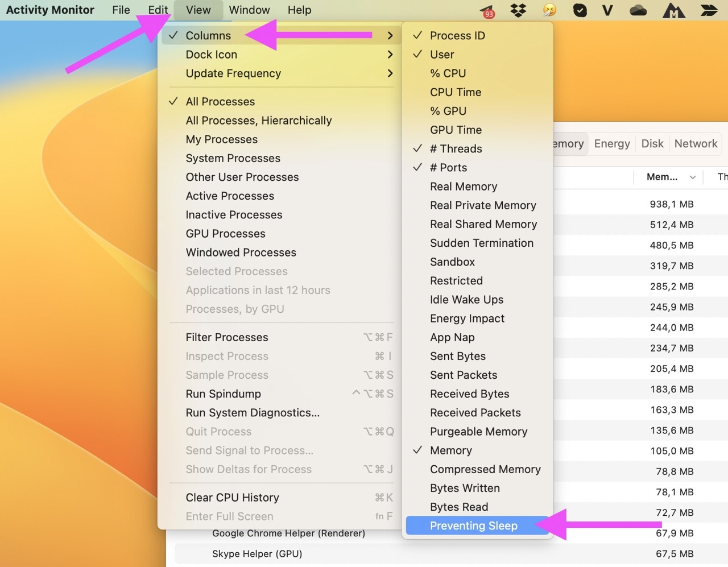Select System Processes filter
Screen dimensions: 728x567
[280, 158]
